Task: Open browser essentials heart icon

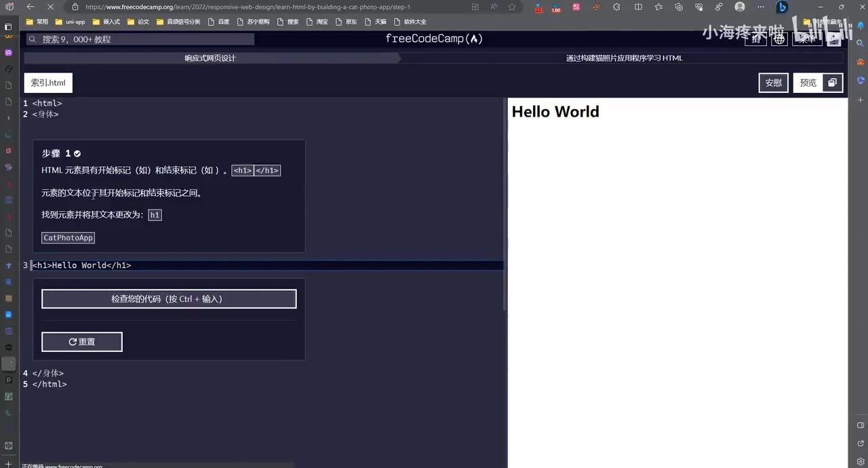Action: point(699,7)
